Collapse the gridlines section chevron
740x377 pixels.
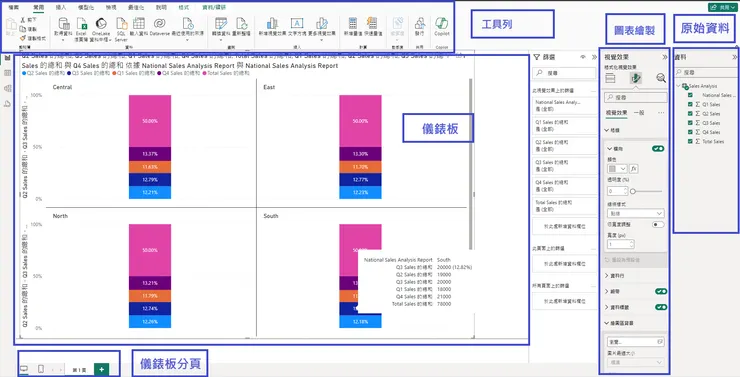606,130
